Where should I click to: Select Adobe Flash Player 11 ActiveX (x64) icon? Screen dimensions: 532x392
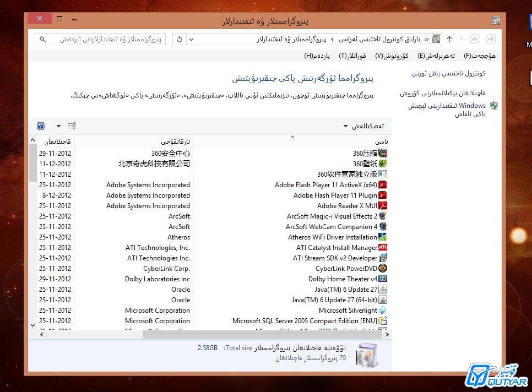tap(383, 185)
